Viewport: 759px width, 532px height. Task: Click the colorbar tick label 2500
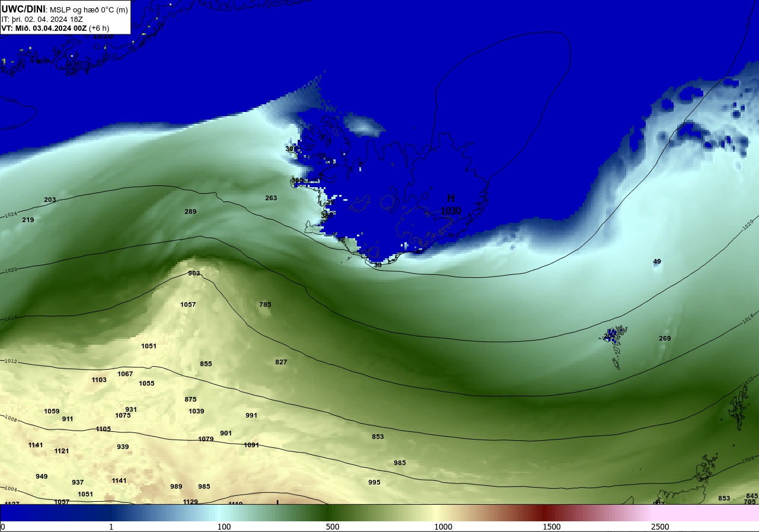[660, 527]
